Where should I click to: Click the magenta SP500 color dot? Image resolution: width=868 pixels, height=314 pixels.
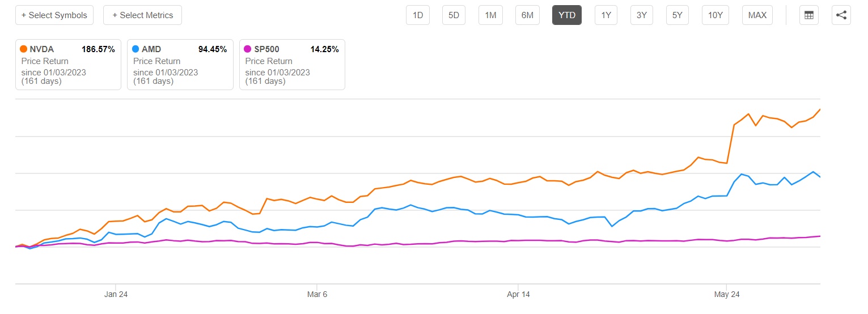pos(247,49)
